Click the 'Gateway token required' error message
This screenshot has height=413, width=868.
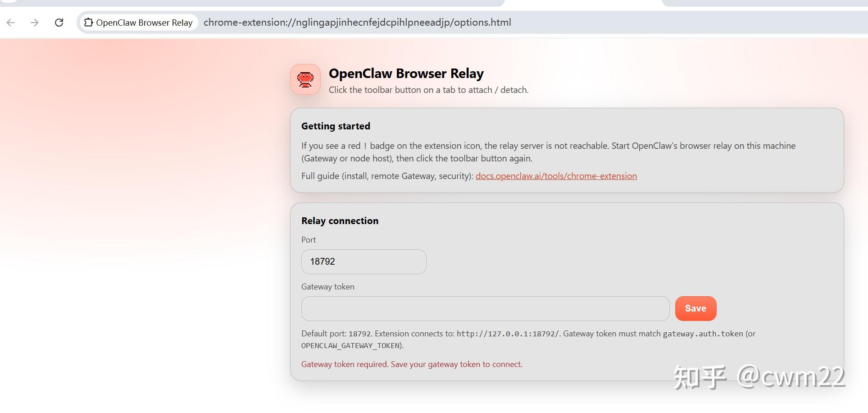point(412,364)
